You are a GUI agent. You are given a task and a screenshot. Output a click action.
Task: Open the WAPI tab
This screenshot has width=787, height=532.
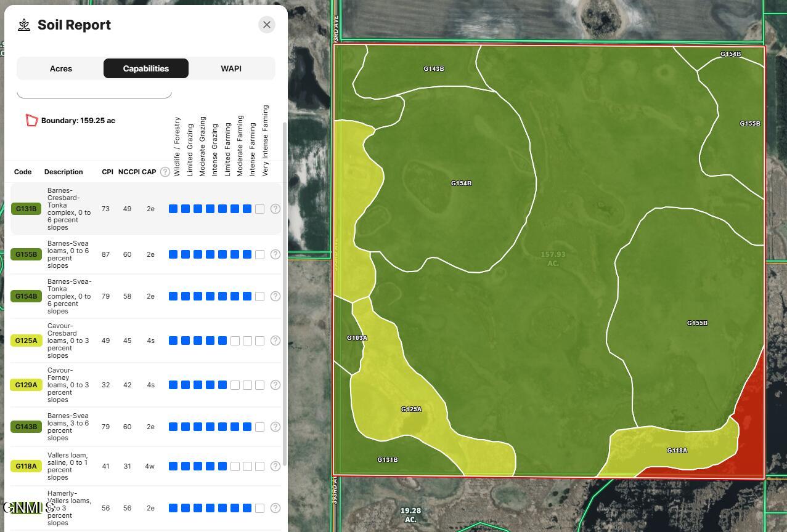[x=231, y=68]
